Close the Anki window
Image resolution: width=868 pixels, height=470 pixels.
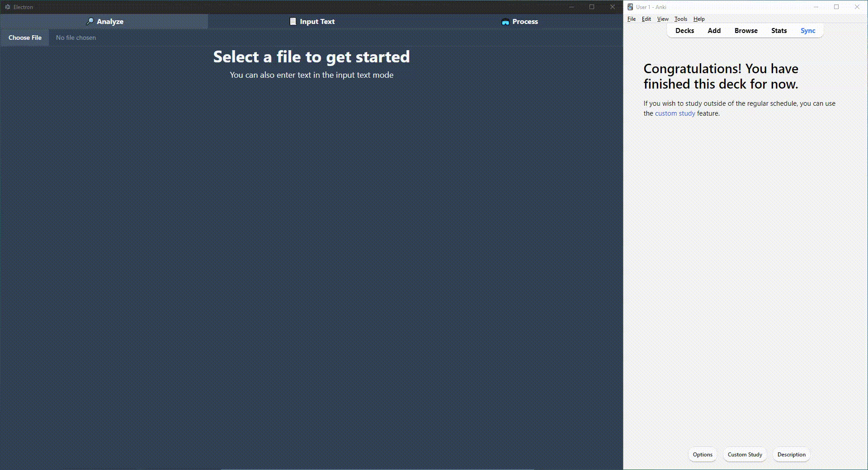coord(857,7)
